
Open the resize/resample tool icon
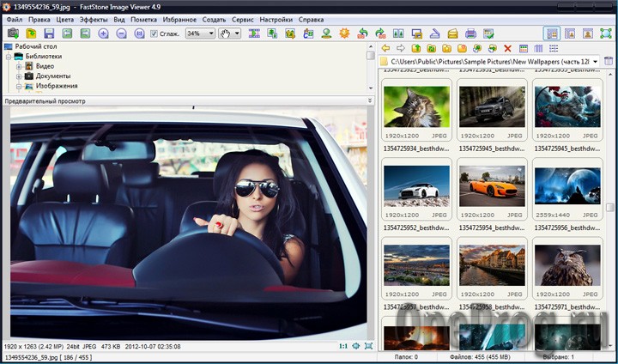coord(272,33)
